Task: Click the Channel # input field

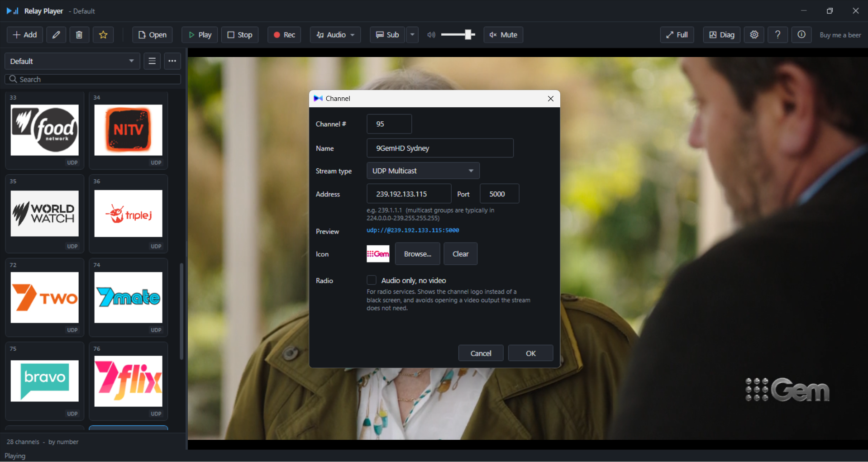Action: coord(389,124)
